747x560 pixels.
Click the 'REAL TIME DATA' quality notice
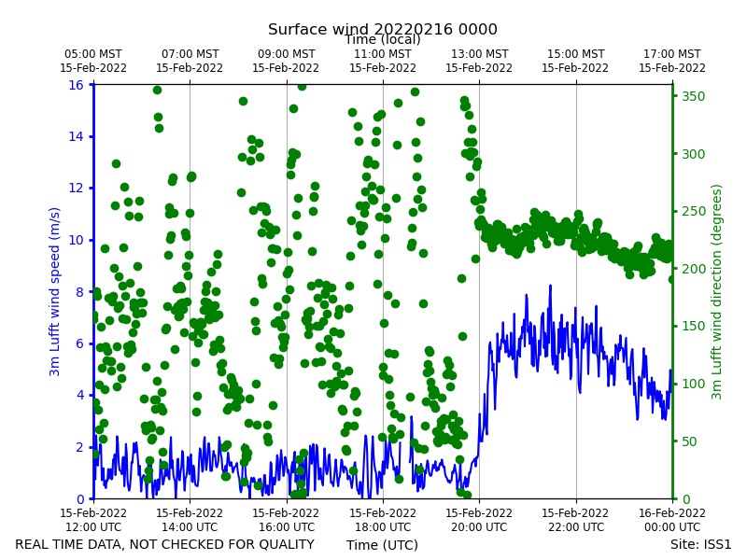(x=165, y=544)
